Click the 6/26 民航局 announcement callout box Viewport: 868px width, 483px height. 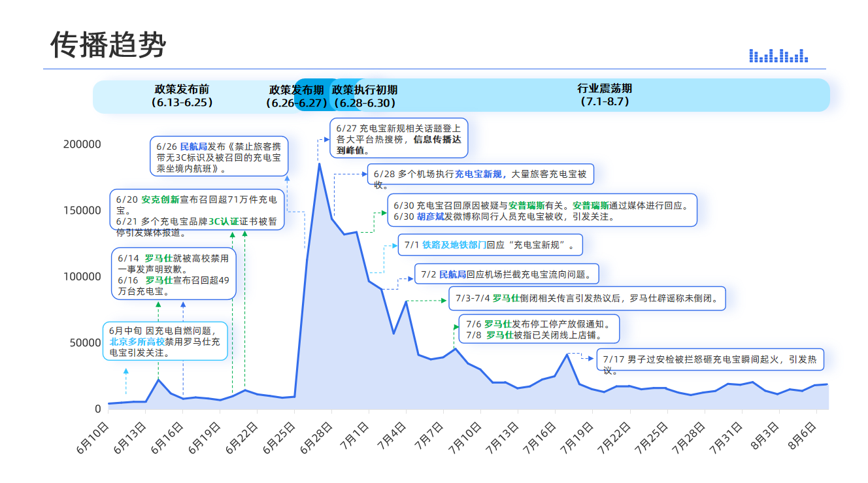point(219,157)
